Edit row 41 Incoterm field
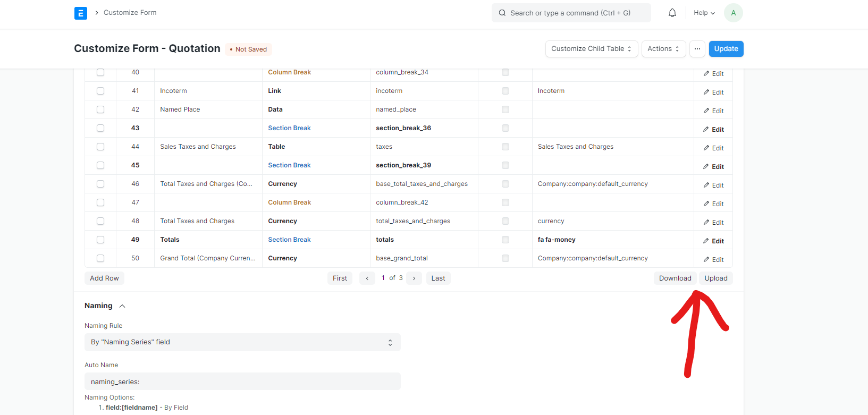868x415 pixels. (713, 92)
